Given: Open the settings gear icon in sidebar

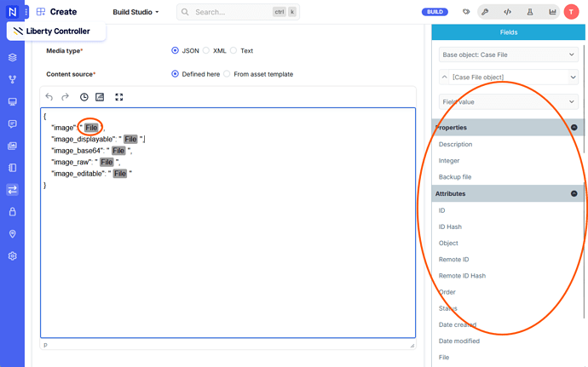Looking at the screenshot, I should coord(13,256).
